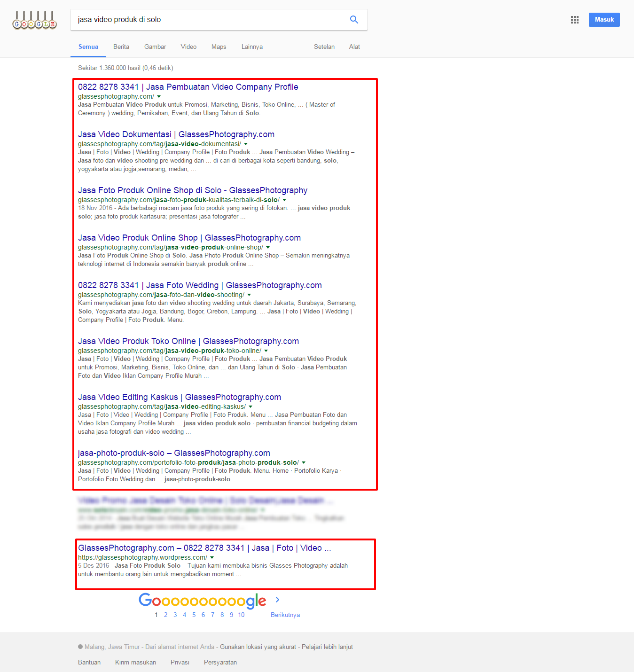
Task: Go to results page 10
Action: 241,615
